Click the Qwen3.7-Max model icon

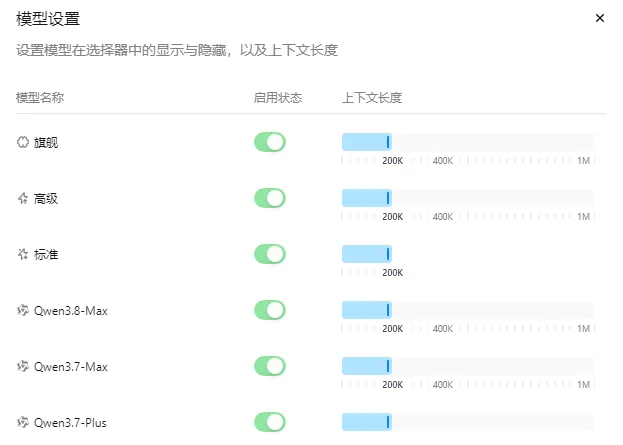pyautogui.click(x=23, y=366)
